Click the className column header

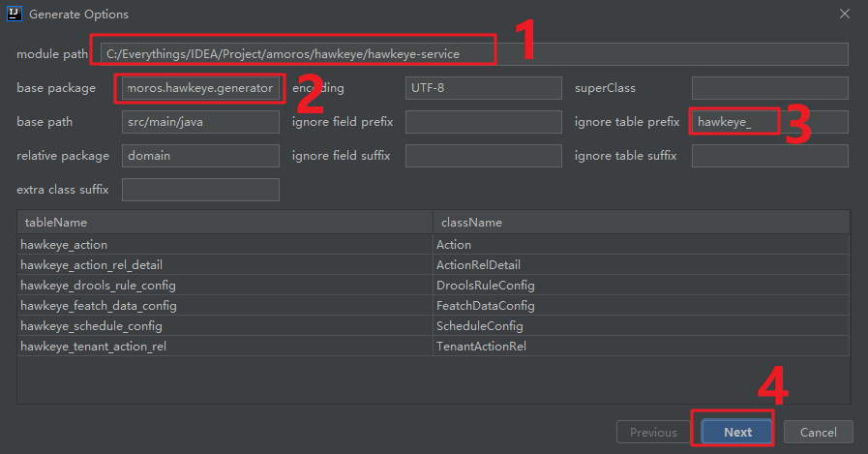click(641, 222)
